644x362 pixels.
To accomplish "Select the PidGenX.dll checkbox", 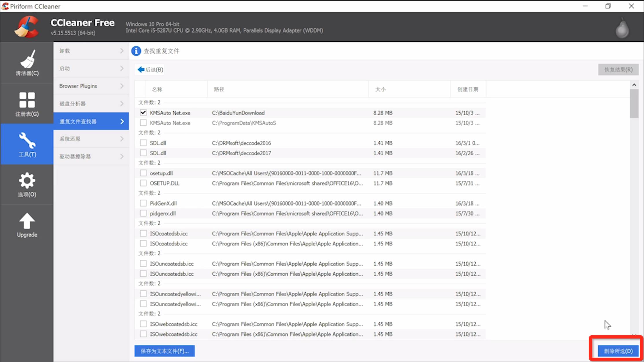I will [143, 203].
